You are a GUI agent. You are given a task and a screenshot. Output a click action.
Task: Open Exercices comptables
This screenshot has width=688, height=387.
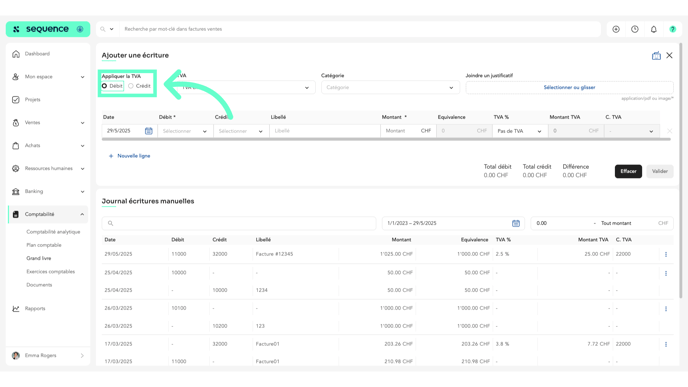[50, 272]
